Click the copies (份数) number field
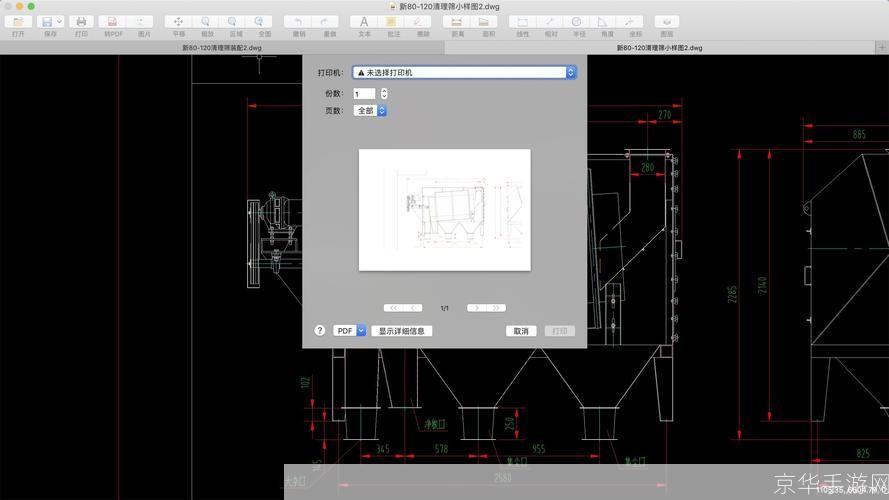Image resolution: width=889 pixels, height=500 pixels. coord(364,94)
